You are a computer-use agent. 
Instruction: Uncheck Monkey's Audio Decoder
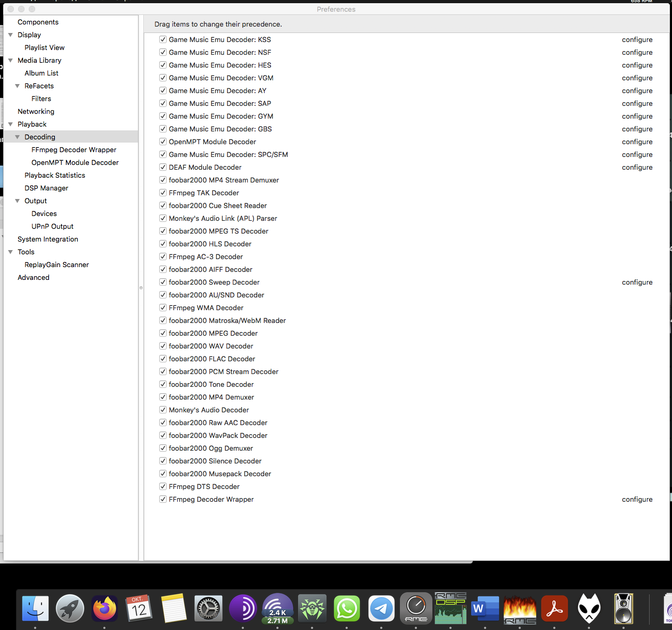click(163, 410)
